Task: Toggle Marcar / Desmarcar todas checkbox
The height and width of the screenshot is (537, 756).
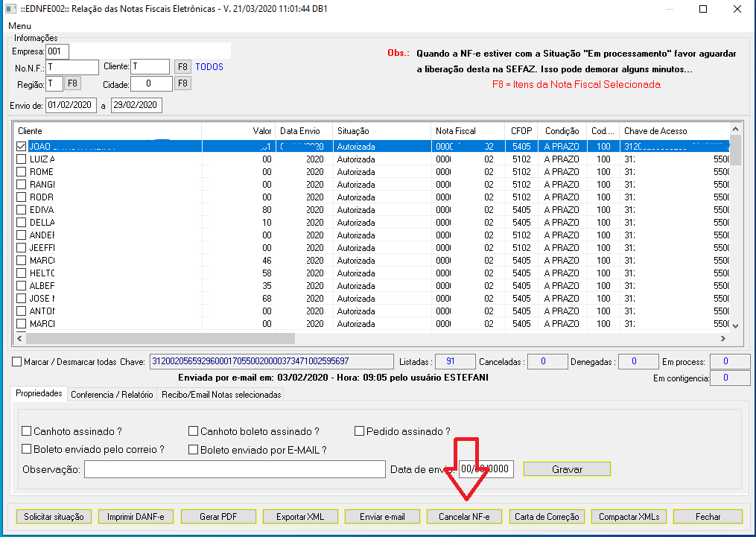Action: coord(17,362)
